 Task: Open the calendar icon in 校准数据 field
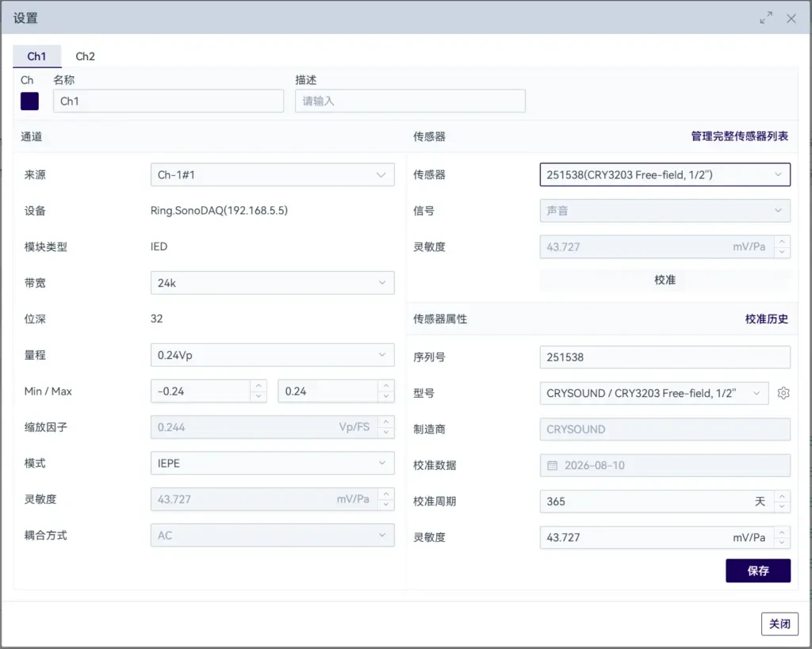553,465
